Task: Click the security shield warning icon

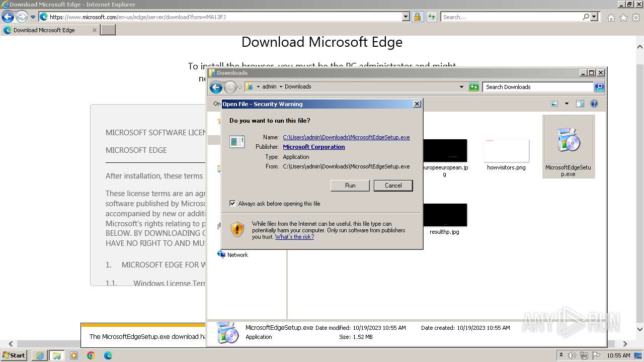Action: [237, 230]
